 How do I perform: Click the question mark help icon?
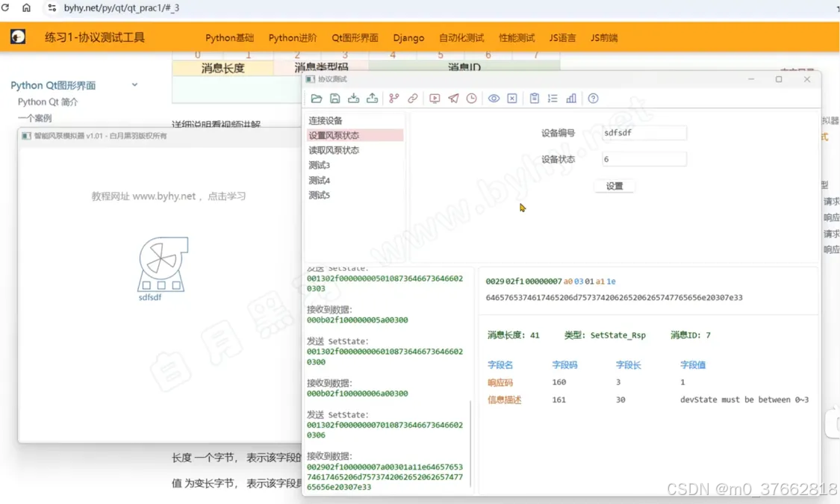point(593,99)
